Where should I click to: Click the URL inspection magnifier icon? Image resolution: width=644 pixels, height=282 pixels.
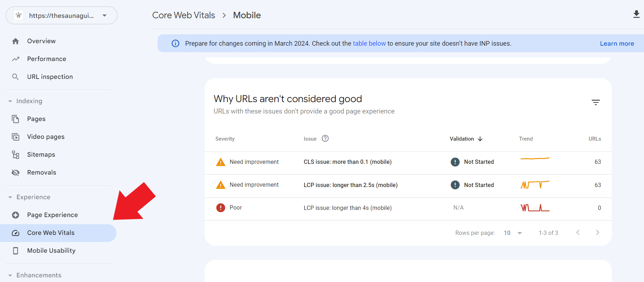pyautogui.click(x=15, y=77)
